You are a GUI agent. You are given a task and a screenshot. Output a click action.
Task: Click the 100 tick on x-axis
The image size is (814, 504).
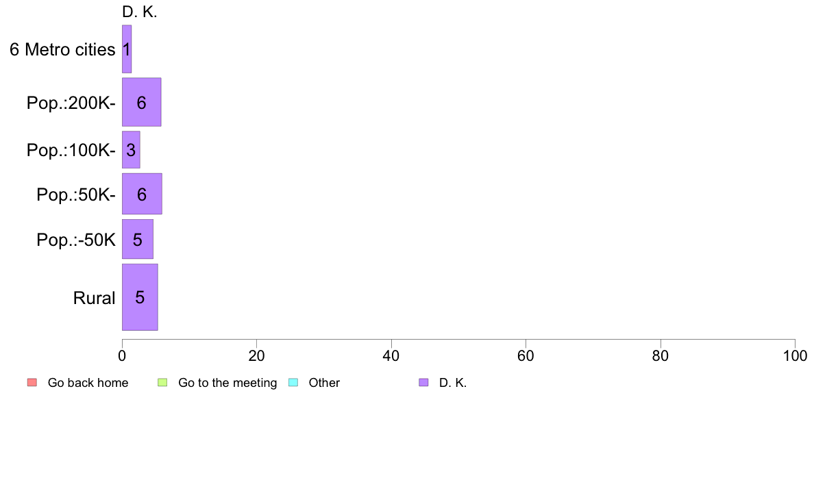(x=795, y=355)
